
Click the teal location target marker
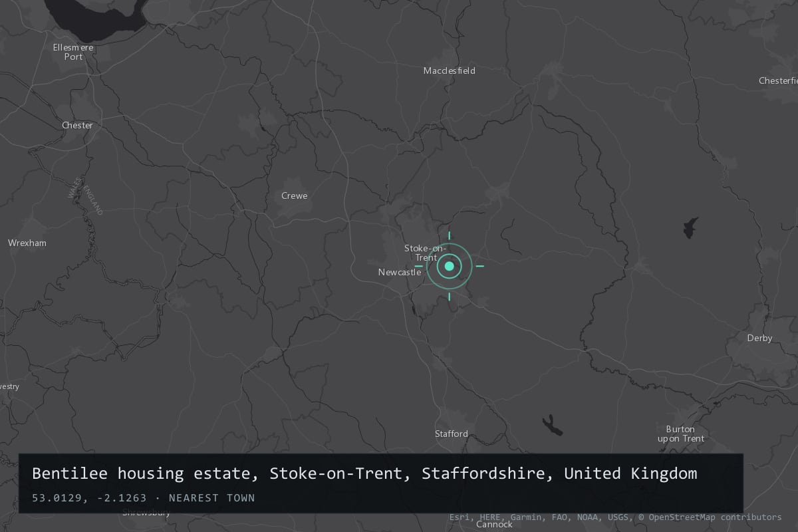[449, 266]
